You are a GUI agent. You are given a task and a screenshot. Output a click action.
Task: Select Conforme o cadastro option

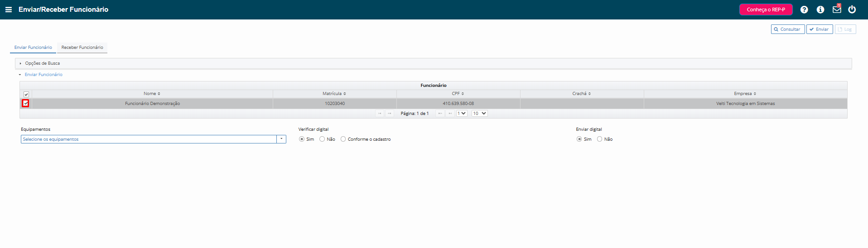343,139
